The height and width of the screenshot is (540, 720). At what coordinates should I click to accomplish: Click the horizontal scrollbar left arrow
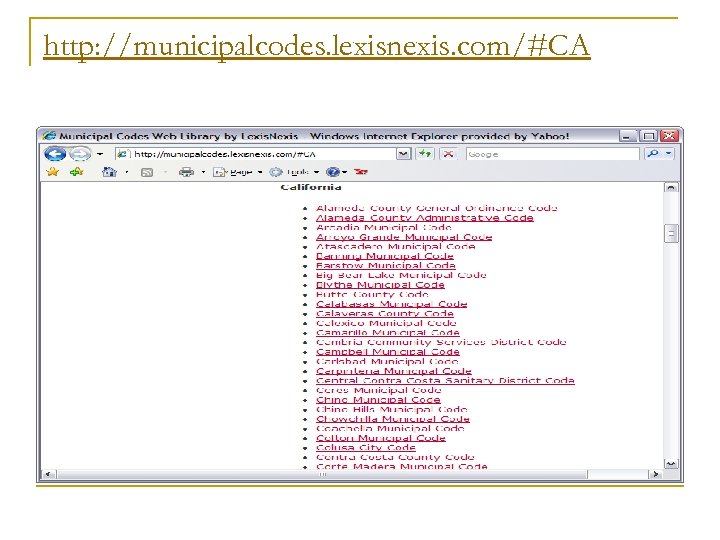pos(49,474)
